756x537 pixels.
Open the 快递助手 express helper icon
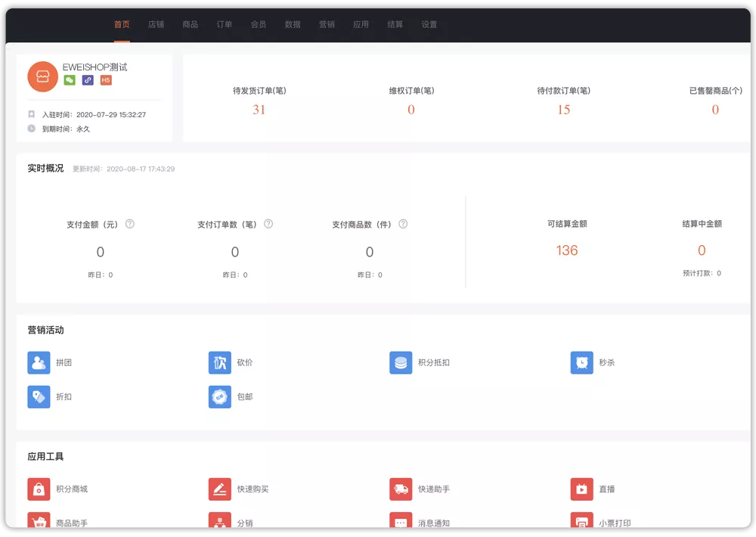point(401,489)
